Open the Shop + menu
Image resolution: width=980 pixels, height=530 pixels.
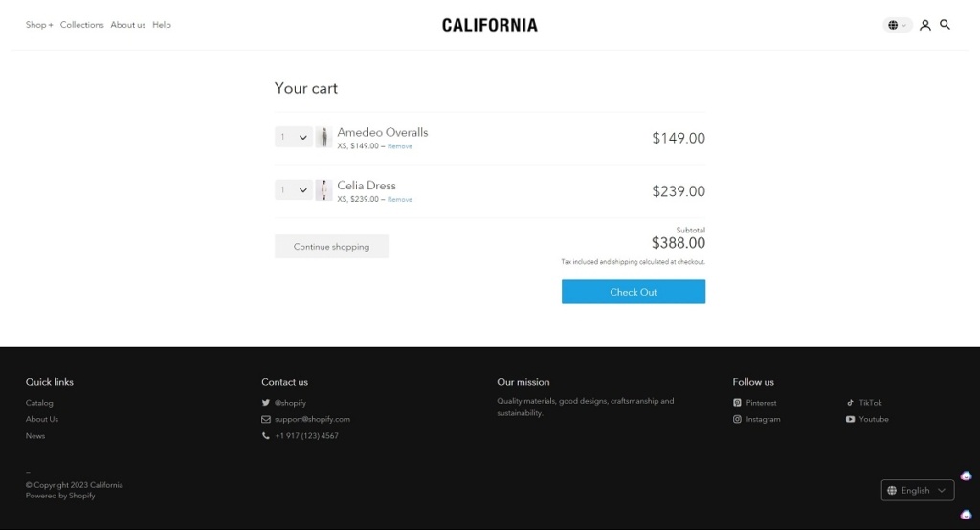coord(39,25)
